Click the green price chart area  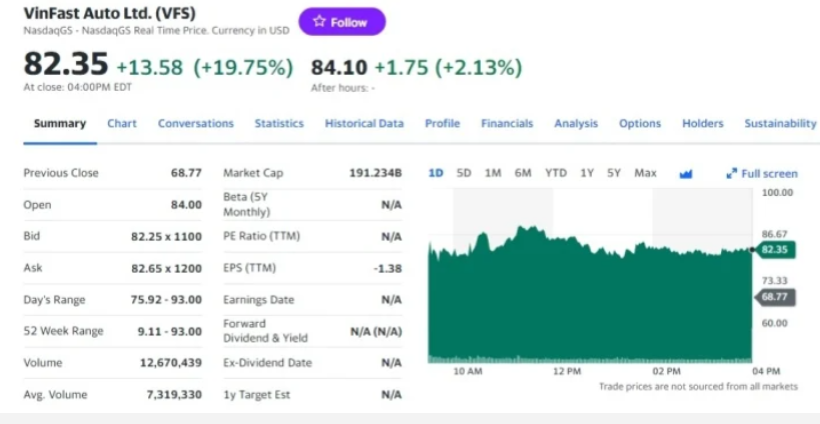590,300
